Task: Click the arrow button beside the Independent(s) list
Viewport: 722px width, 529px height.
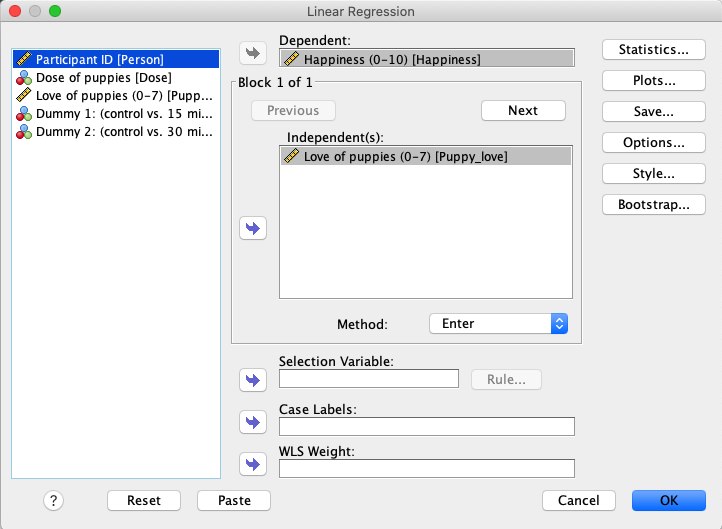Action: [253, 228]
